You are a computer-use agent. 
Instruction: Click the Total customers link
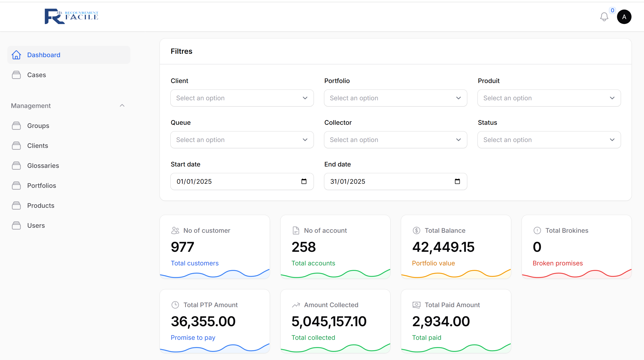coord(195,263)
